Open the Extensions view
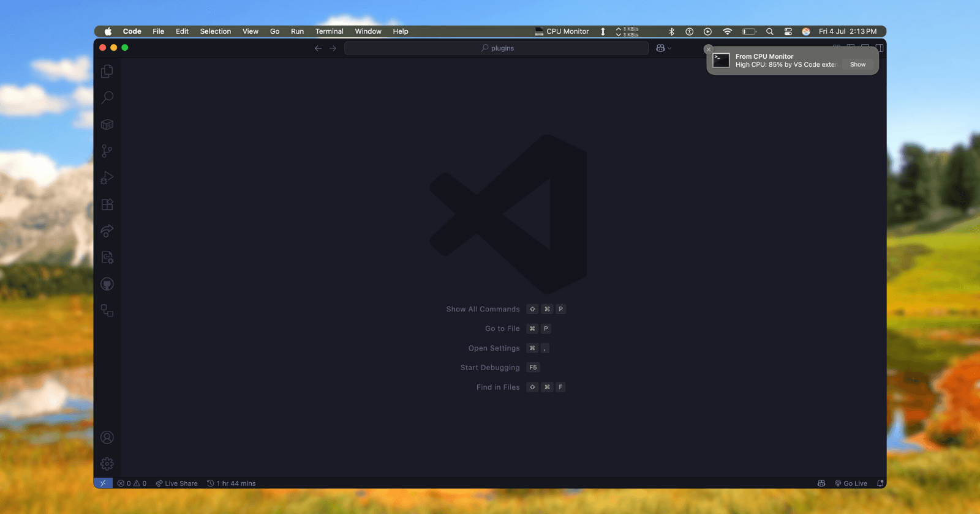The height and width of the screenshot is (514, 980). coord(107,204)
